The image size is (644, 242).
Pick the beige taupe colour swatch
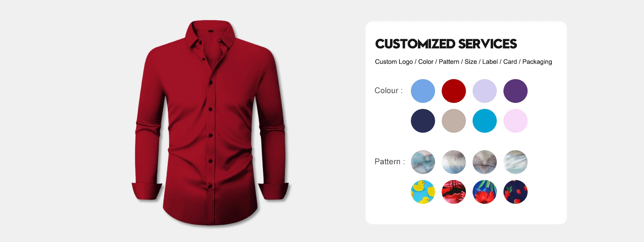coord(453,121)
